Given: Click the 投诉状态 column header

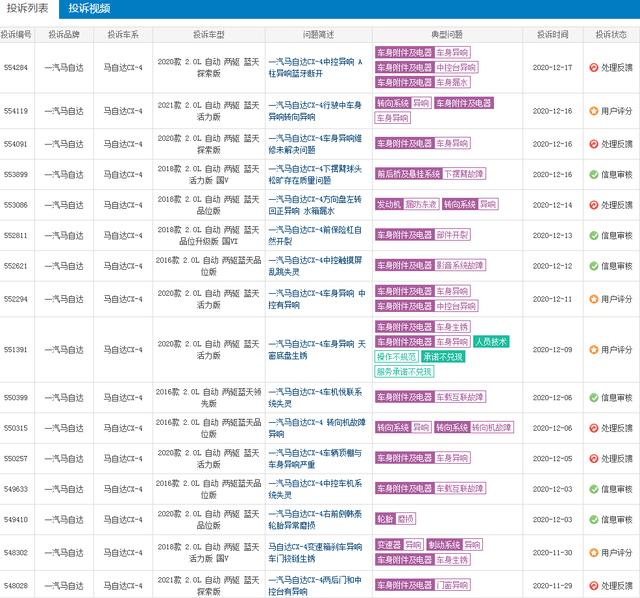Looking at the screenshot, I should point(611,35).
